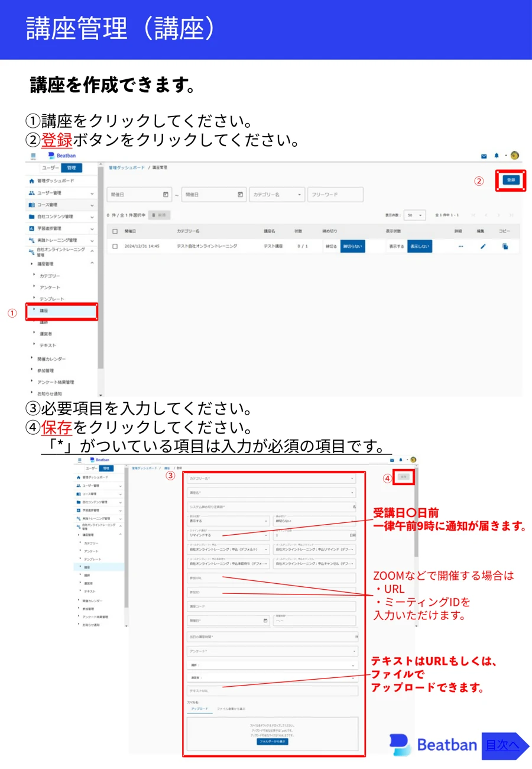Click the 編集 pencil icon for テスト講座

tap(482, 246)
